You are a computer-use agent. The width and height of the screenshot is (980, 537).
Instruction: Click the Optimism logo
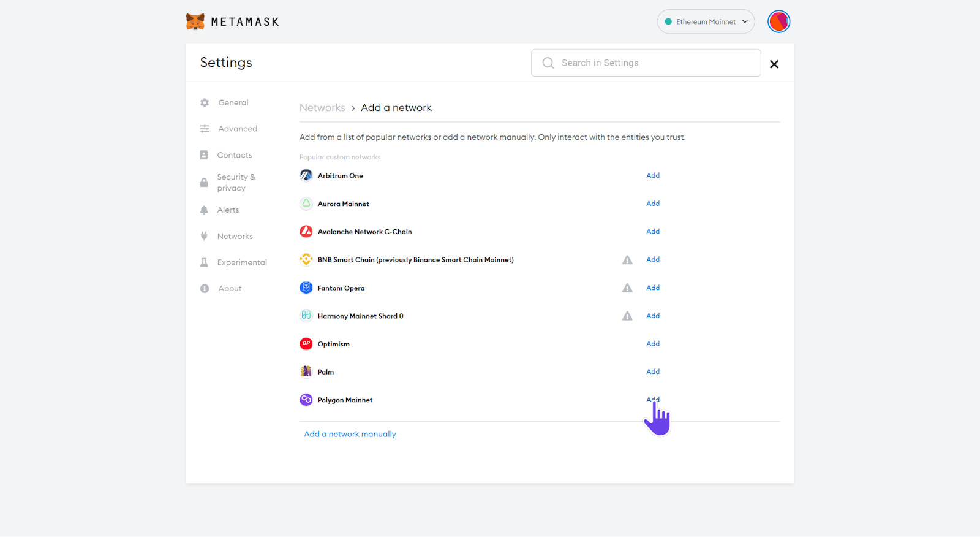coord(306,344)
